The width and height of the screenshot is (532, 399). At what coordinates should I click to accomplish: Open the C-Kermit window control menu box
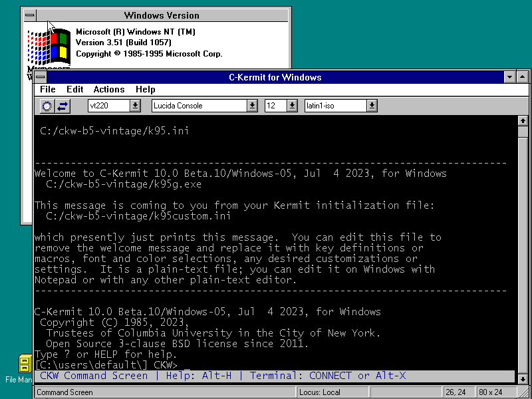pos(40,77)
